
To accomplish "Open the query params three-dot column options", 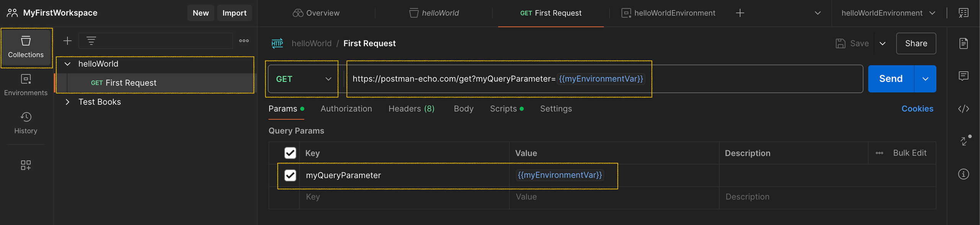I will [879, 153].
